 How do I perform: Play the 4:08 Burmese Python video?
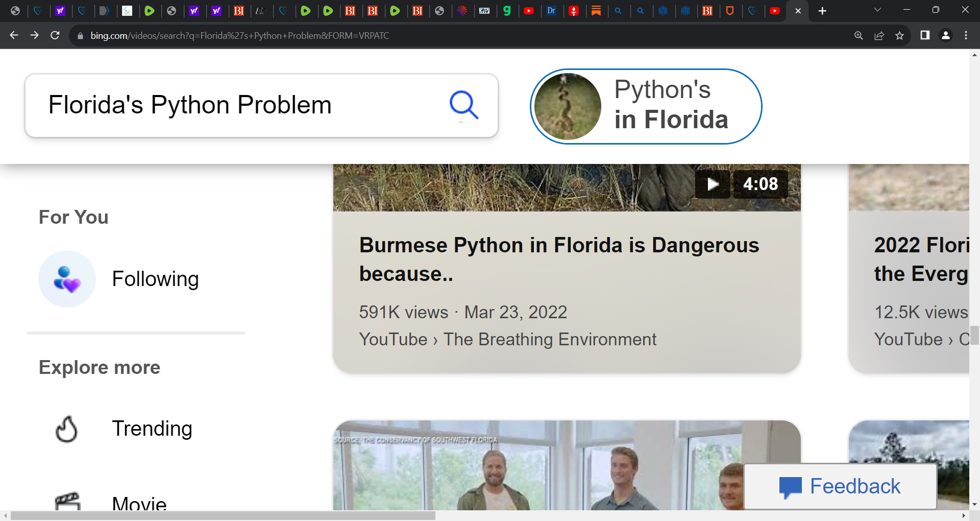(713, 184)
